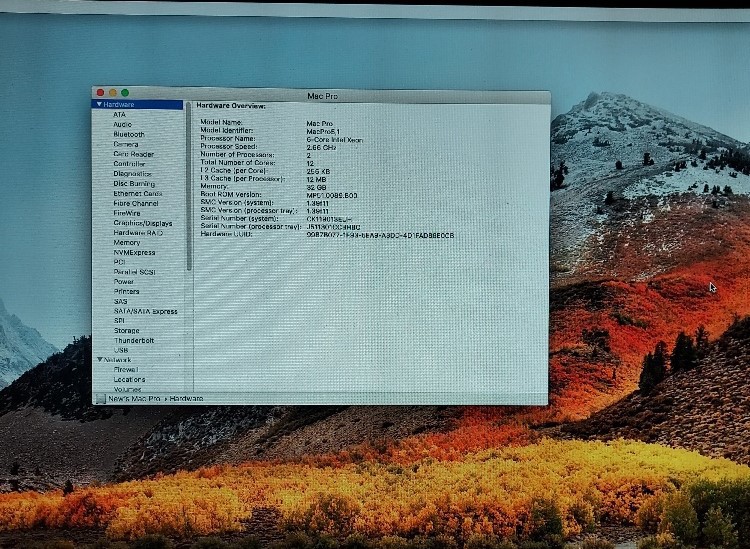Image resolution: width=750 pixels, height=549 pixels.
Task: Select Memory in the sidebar list
Action: (x=127, y=242)
